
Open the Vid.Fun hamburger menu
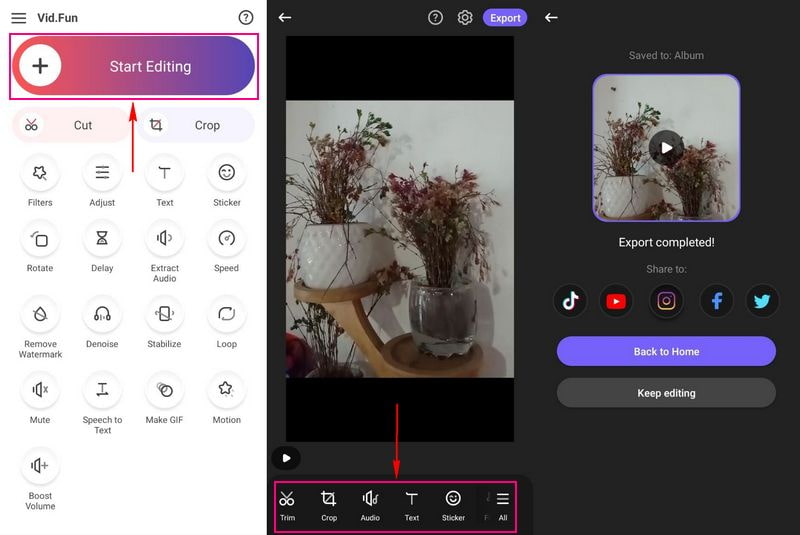pyautogui.click(x=19, y=18)
